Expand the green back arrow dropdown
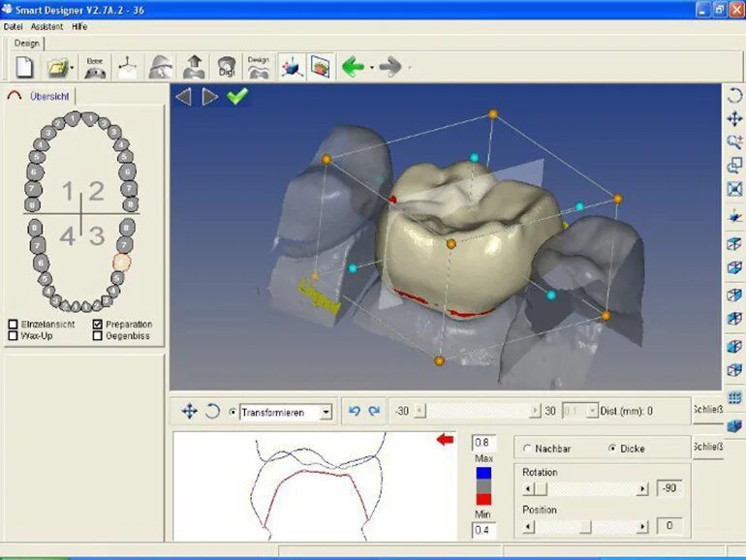 coord(372,68)
